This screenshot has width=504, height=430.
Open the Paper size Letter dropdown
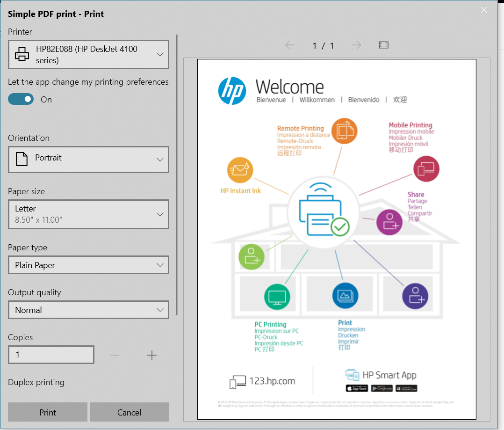coord(88,214)
